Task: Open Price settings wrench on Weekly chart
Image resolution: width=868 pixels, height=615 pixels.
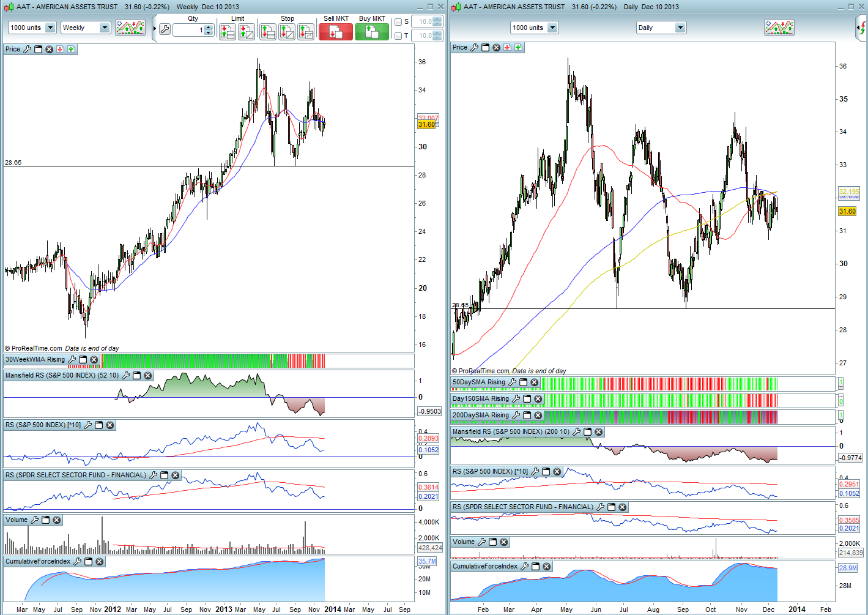Action: point(28,49)
